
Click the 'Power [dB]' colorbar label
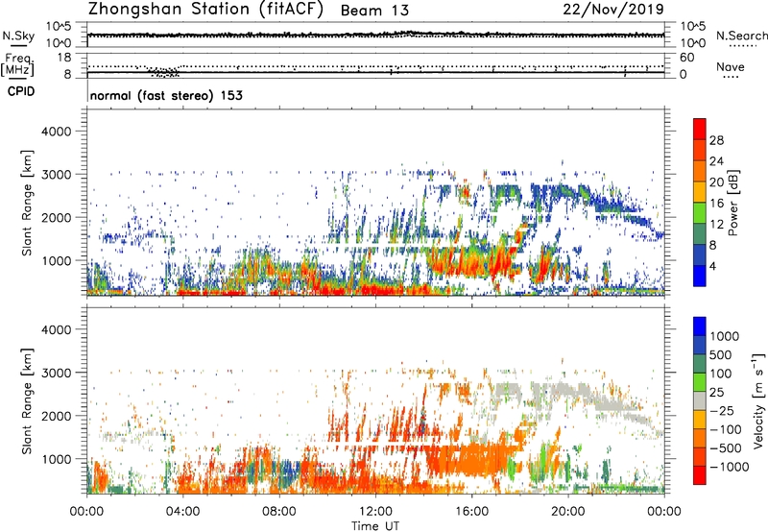[732, 203]
